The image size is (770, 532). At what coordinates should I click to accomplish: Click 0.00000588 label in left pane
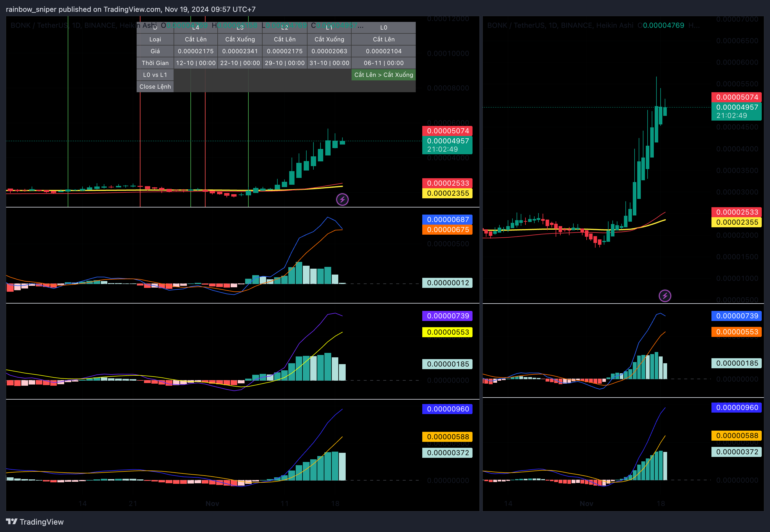(447, 437)
